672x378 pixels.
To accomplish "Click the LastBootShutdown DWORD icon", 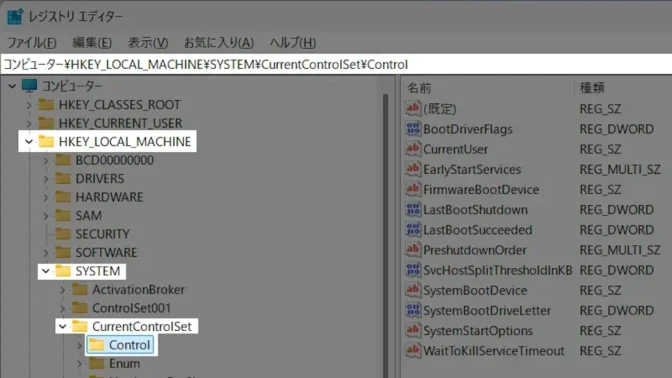I will (x=413, y=209).
